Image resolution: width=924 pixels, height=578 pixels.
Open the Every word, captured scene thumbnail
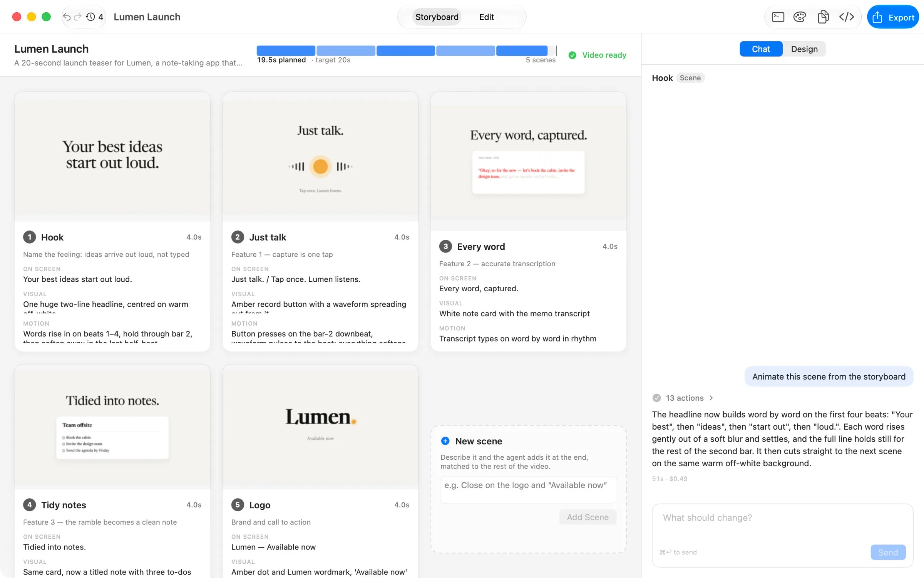click(x=528, y=161)
